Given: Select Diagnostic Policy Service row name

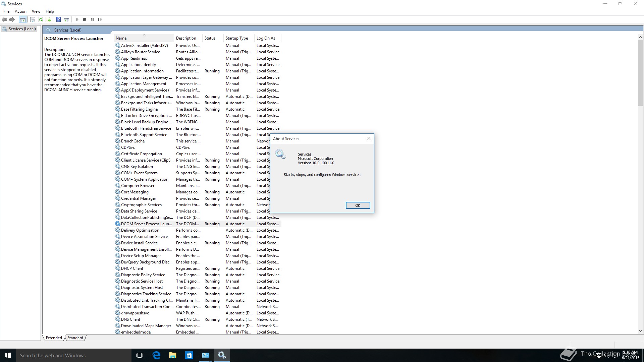Looking at the screenshot, I should pyautogui.click(x=143, y=275).
